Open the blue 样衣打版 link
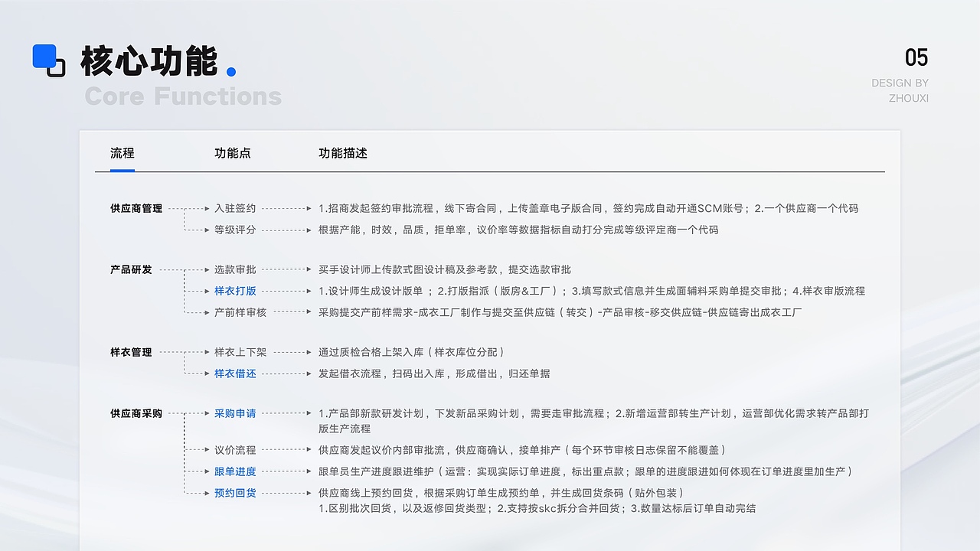This screenshot has width=980, height=551. pyautogui.click(x=235, y=291)
